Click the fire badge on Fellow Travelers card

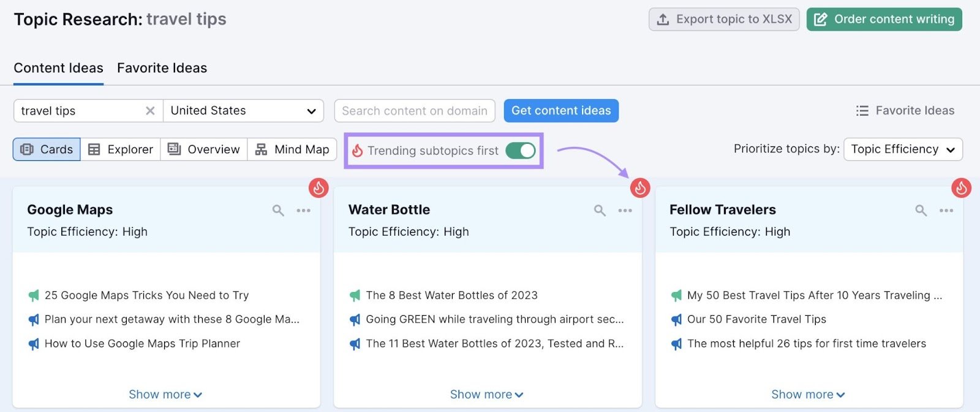point(961,188)
